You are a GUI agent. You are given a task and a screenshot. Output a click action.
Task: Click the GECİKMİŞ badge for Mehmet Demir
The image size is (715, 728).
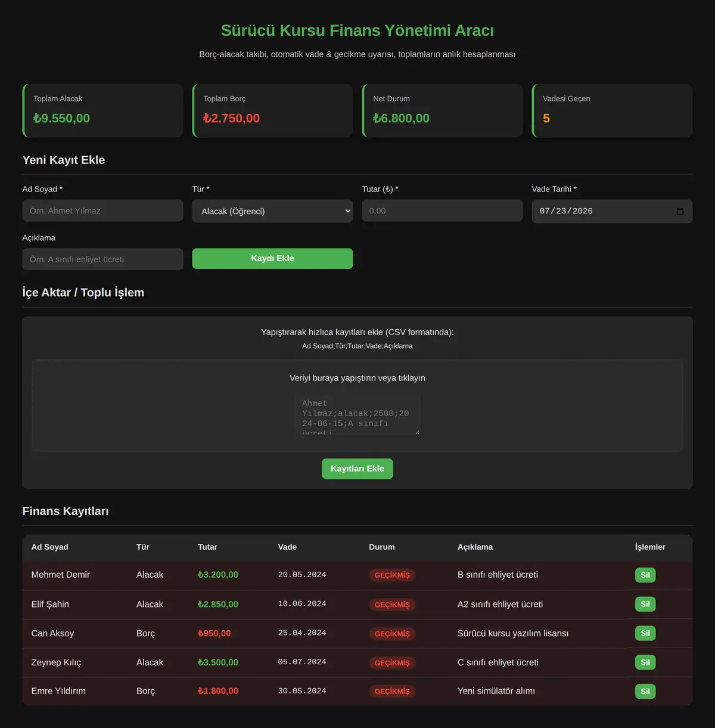click(x=392, y=575)
